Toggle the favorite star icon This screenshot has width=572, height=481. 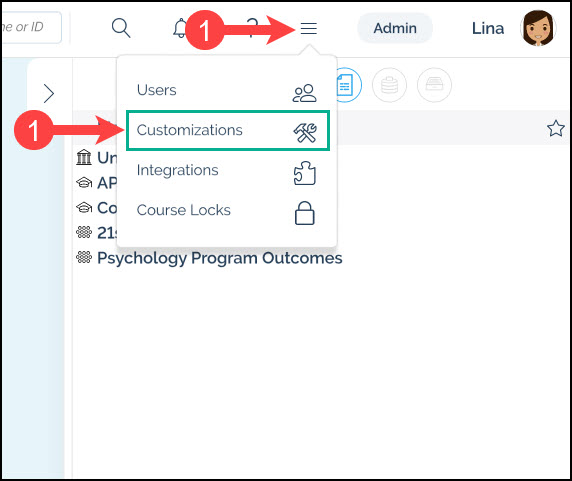pyautogui.click(x=556, y=128)
